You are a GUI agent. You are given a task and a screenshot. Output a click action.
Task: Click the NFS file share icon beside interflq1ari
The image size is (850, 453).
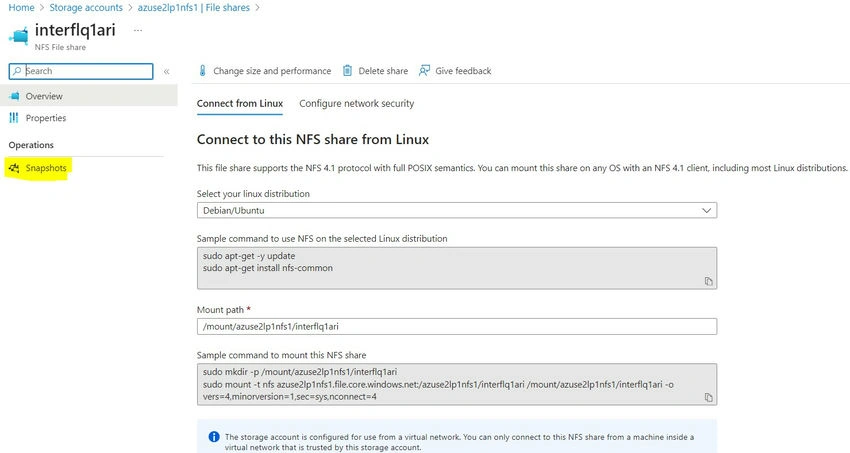[18, 36]
